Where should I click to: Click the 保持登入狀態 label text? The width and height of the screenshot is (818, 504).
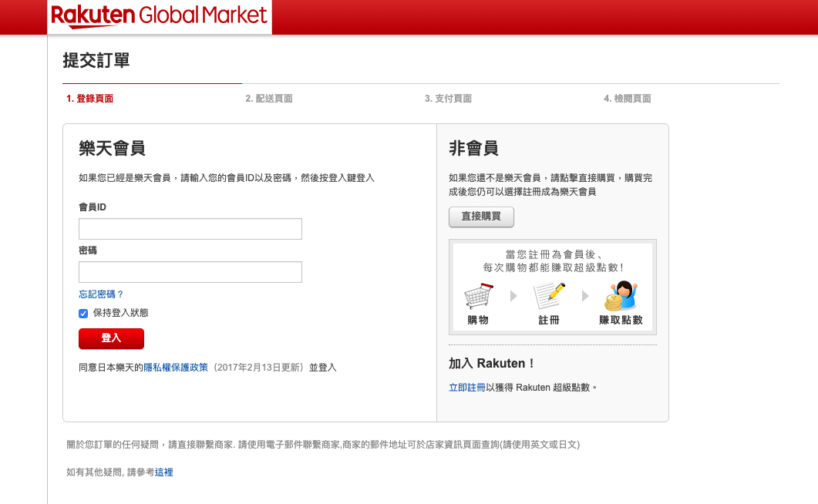(x=120, y=313)
